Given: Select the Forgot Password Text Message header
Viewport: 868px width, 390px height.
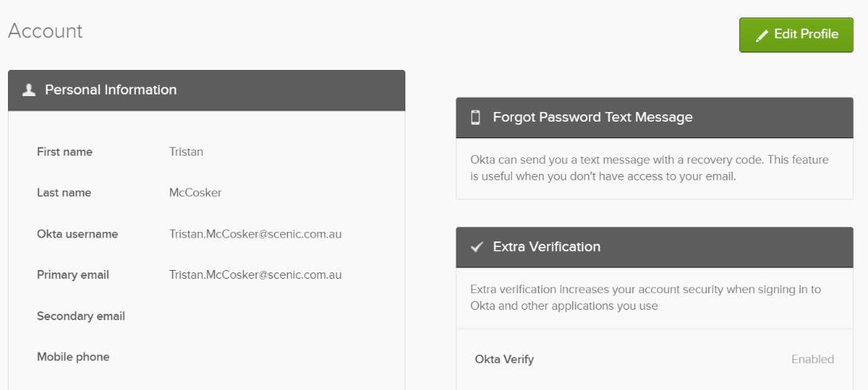Looking at the screenshot, I should click(x=654, y=118).
